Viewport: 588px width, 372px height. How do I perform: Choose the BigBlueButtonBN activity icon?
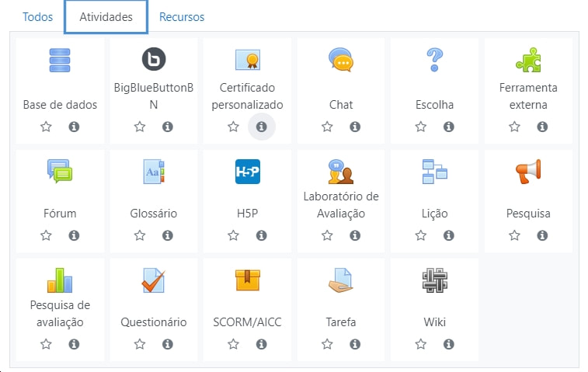coord(154,60)
